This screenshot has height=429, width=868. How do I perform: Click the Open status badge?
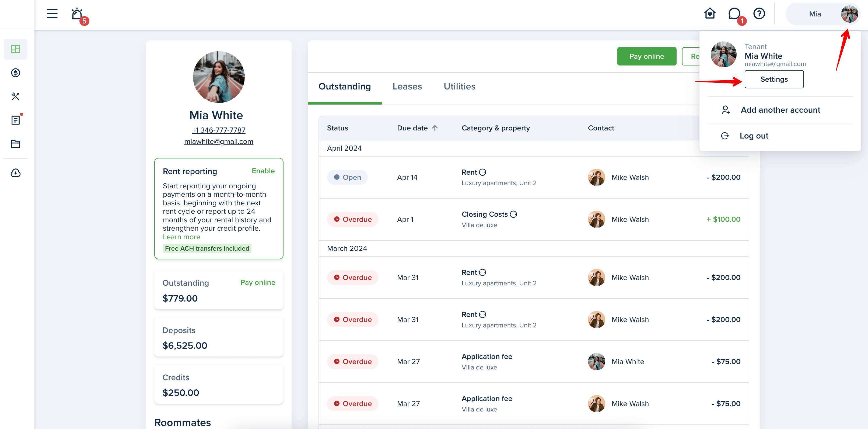click(x=347, y=177)
